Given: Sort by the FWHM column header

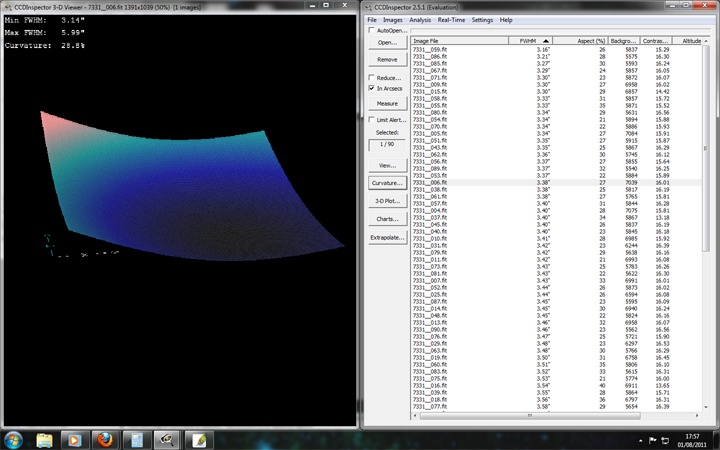Looking at the screenshot, I should coord(530,41).
